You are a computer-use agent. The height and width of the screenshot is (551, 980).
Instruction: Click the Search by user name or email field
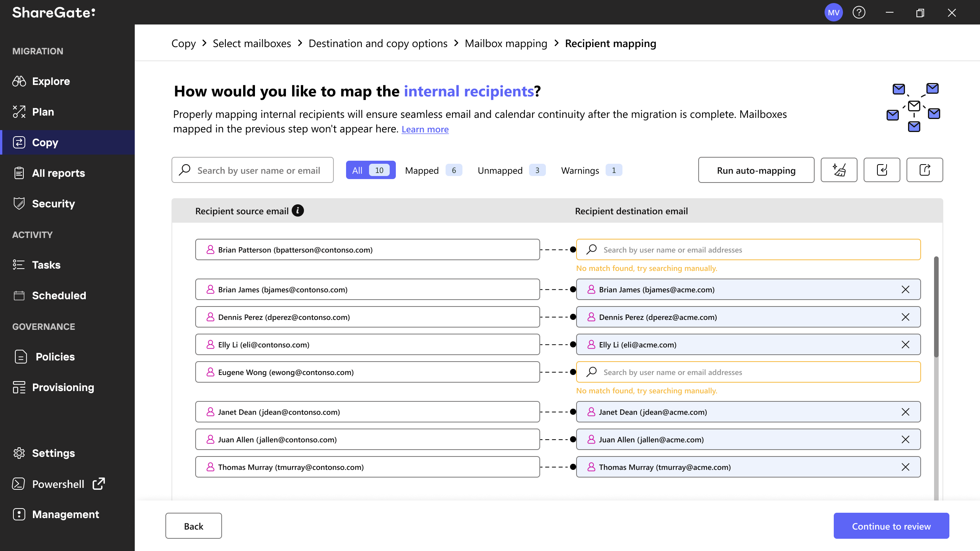[252, 170]
